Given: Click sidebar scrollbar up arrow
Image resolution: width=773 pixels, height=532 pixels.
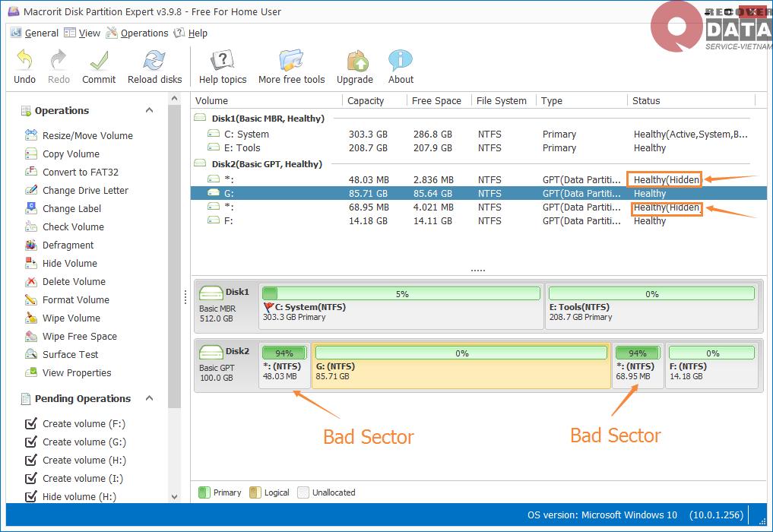Looking at the screenshot, I should [x=174, y=99].
